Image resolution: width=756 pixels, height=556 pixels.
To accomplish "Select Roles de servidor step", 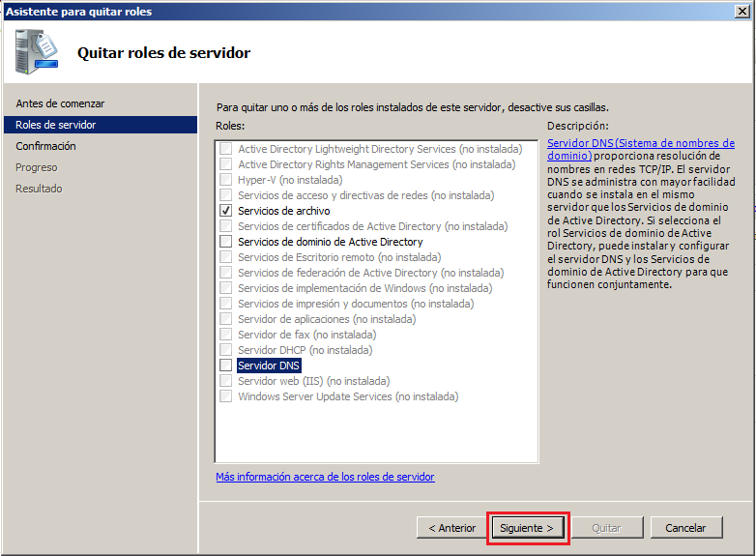I will 56,125.
